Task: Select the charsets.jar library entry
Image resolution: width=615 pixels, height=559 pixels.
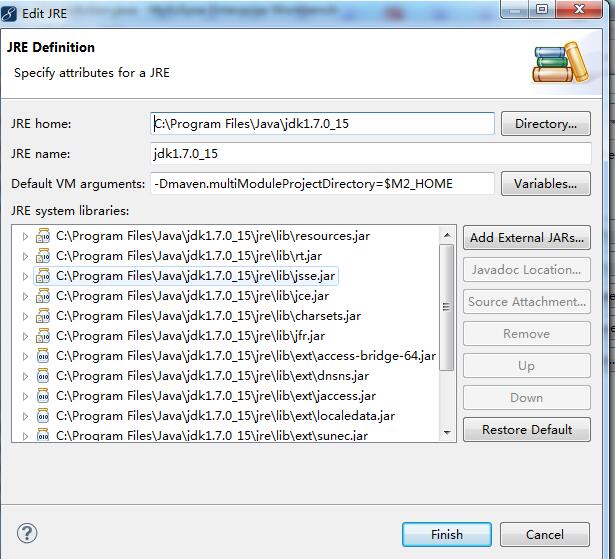Action: 208,316
